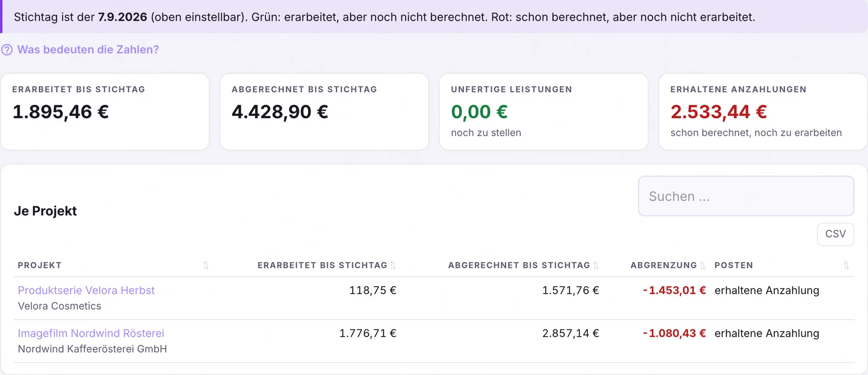868x375 pixels.
Task: Click the ABGRENZUNG column header label
Action: pos(664,265)
